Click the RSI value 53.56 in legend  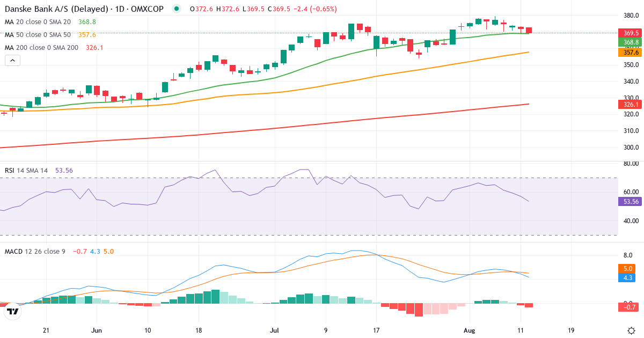click(64, 170)
